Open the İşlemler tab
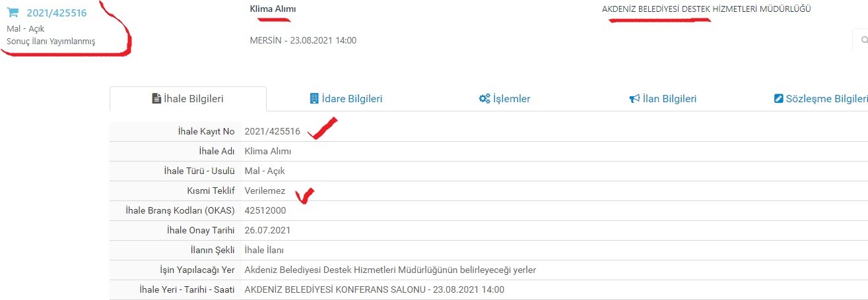The width and height of the screenshot is (868, 300). pos(504,99)
